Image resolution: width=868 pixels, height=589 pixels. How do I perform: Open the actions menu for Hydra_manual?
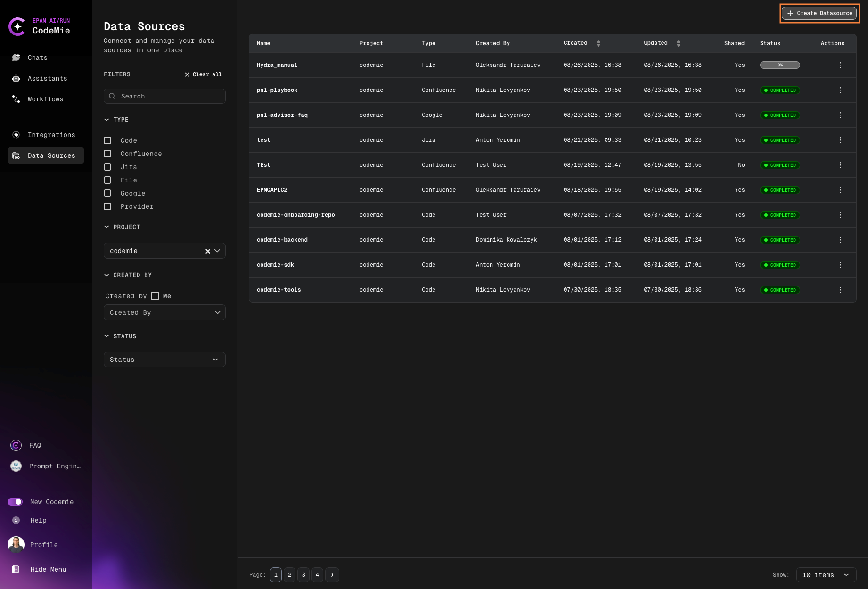(x=840, y=65)
